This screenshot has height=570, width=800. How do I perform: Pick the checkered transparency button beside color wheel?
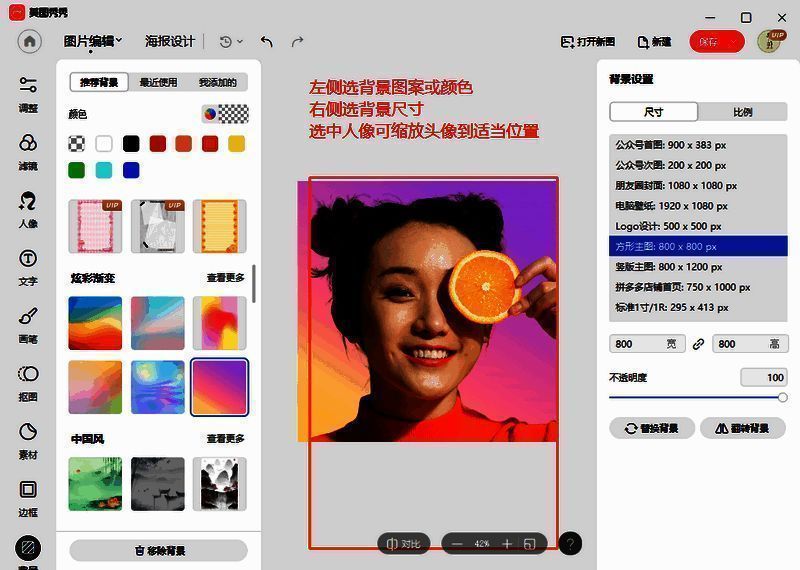tap(234, 114)
